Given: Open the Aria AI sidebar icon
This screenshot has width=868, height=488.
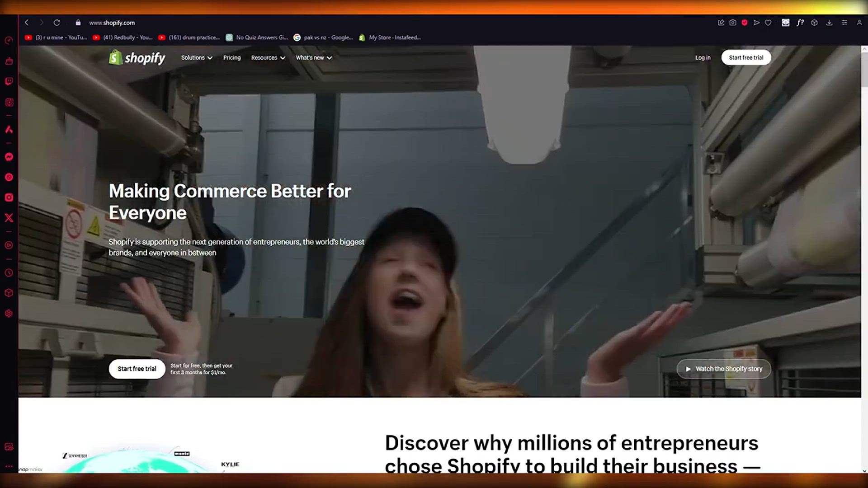Looking at the screenshot, I should pyautogui.click(x=9, y=130).
